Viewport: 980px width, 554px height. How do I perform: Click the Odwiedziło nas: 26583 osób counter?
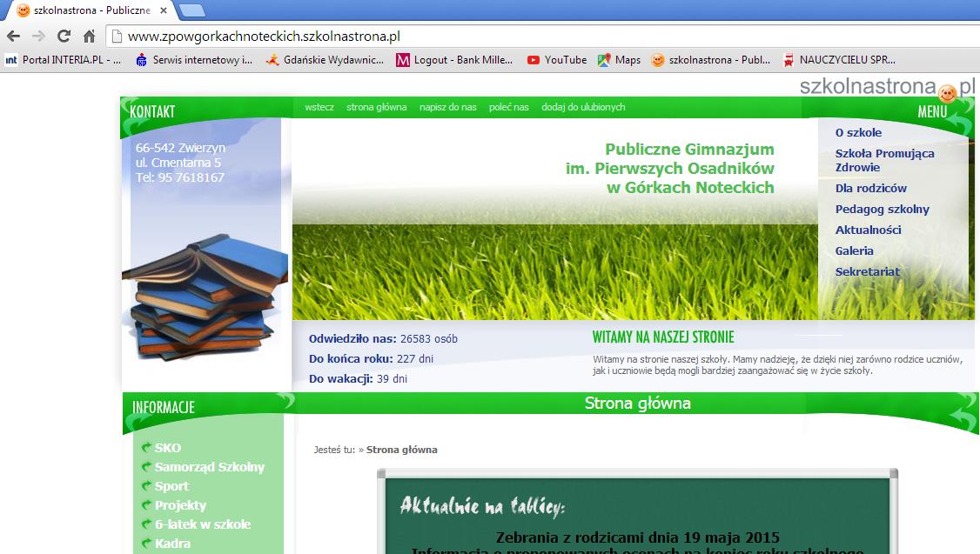pyautogui.click(x=383, y=339)
